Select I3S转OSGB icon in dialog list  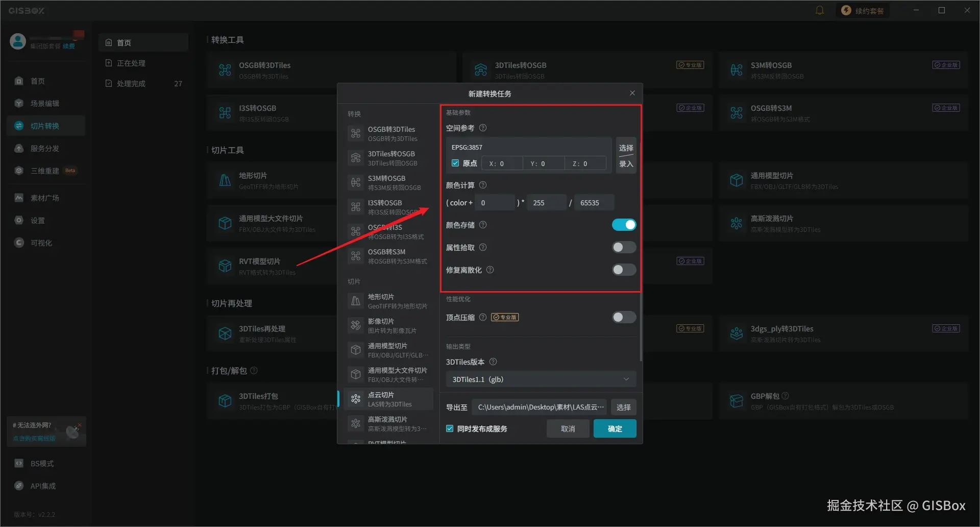click(x=356, y=207)
